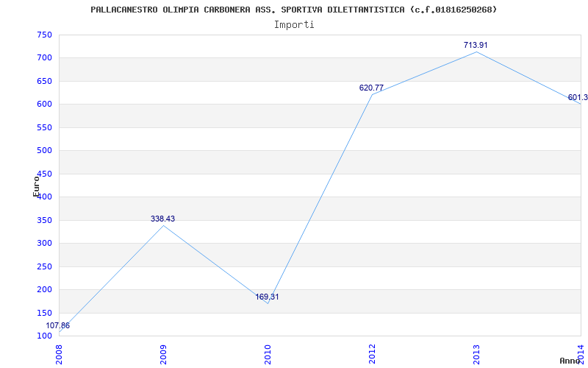The height and width of the screenshot is (368, 588).
Task: Click the 107.86 data label
Action: point(58,325)
